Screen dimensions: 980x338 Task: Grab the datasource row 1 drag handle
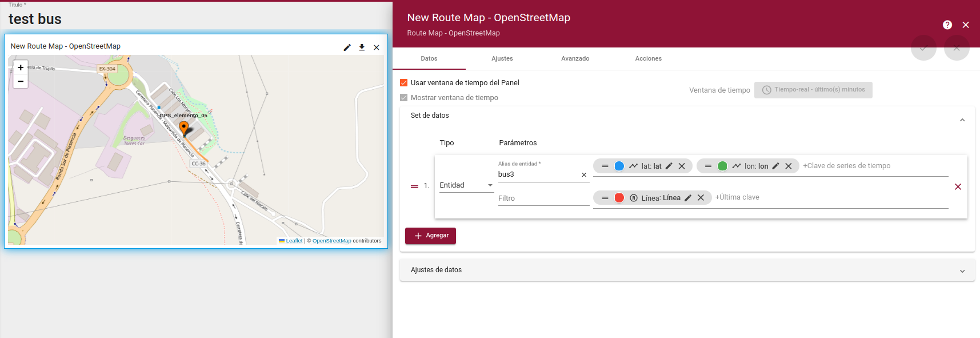pyautogui.click(x=414, y=186)
